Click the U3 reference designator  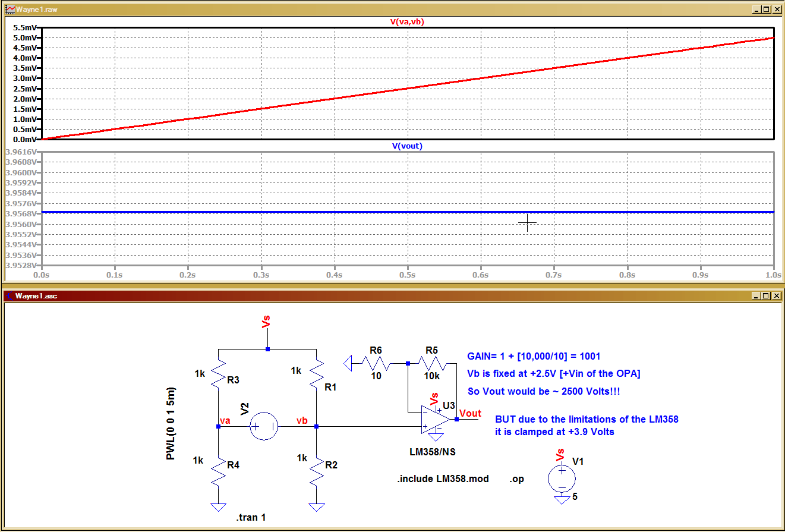click(x=449, y=405)
